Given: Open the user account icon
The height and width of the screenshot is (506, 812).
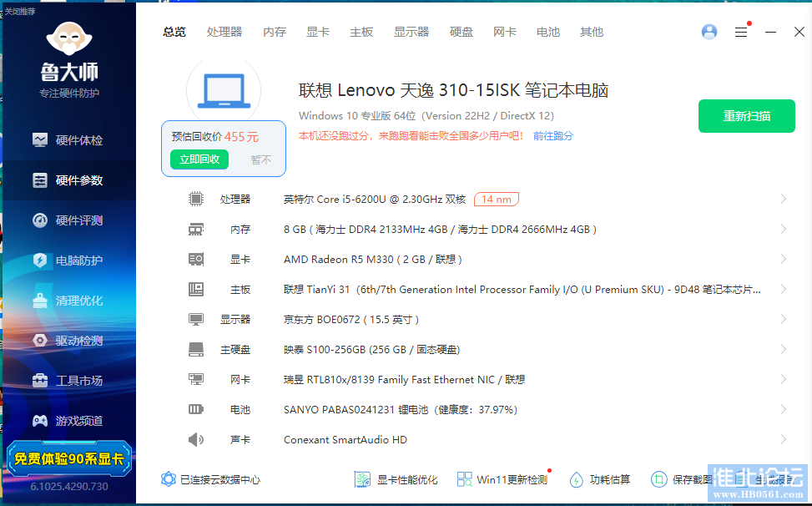Looking at the screenshot, I should [709, 31].
